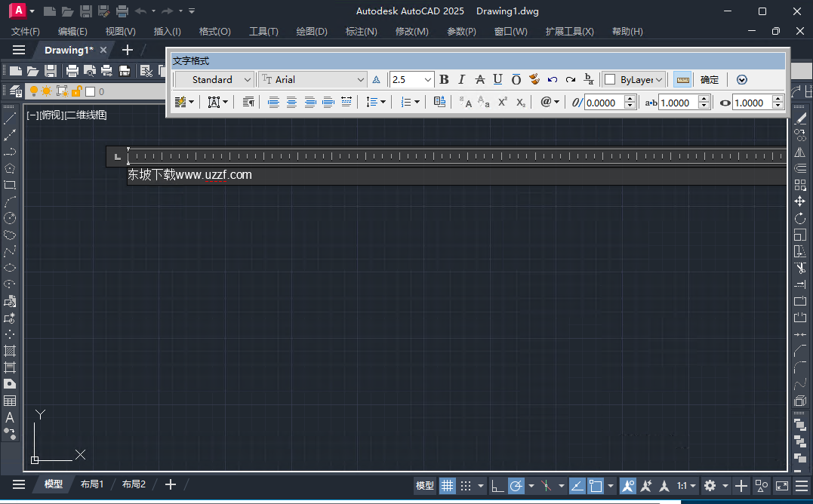This screenshot has width=813, height=504.
Task: Apply underline to the text
Action: tap(498, 79)
